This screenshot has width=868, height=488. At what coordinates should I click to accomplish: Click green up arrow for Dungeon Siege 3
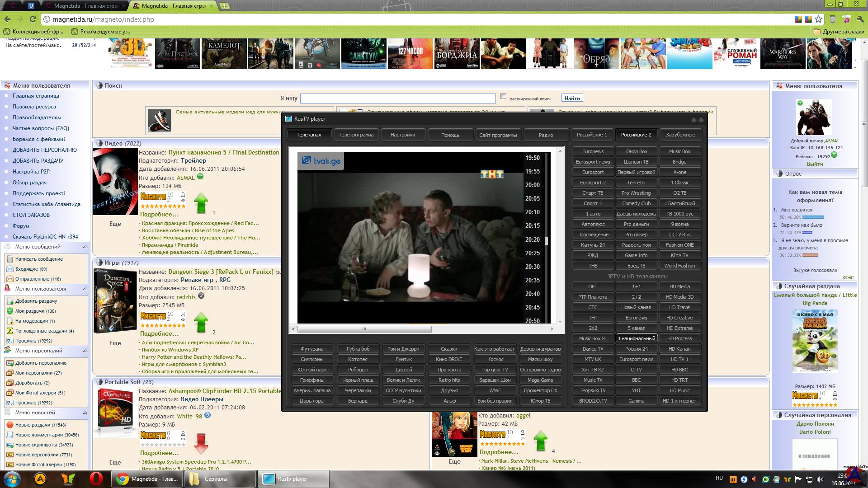coord(201,322)
